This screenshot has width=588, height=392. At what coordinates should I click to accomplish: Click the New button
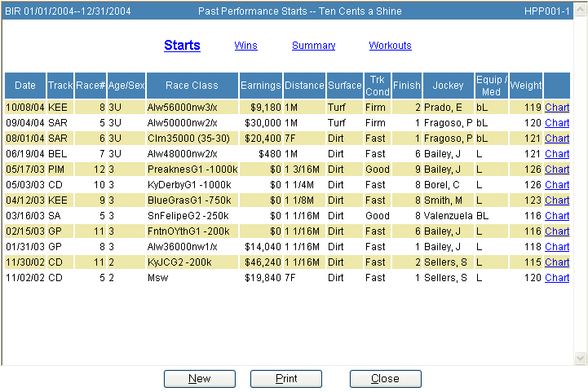(199, 378)
